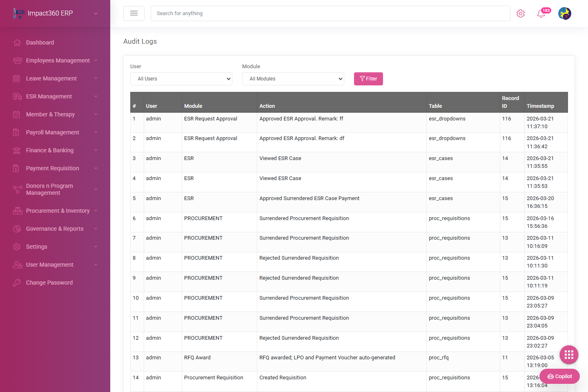Screen dimensions: 588x392
Task: Click the Employees Management people icon
Action: click(x=18, y=60)
